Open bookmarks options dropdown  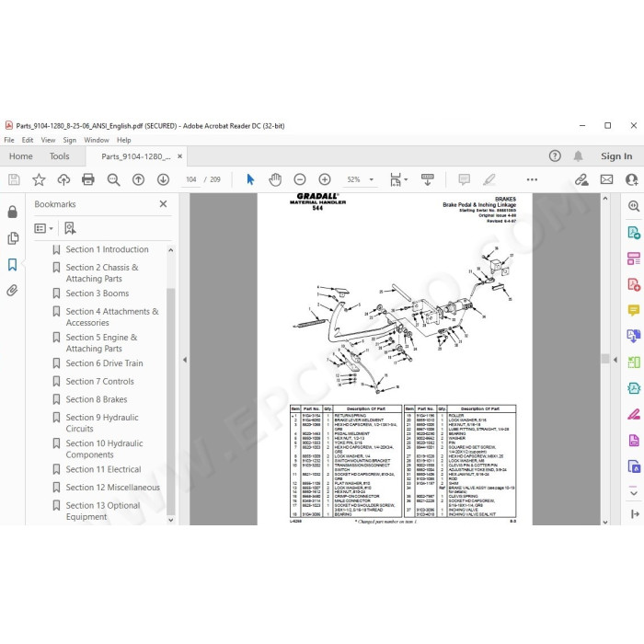click(44, 228)
